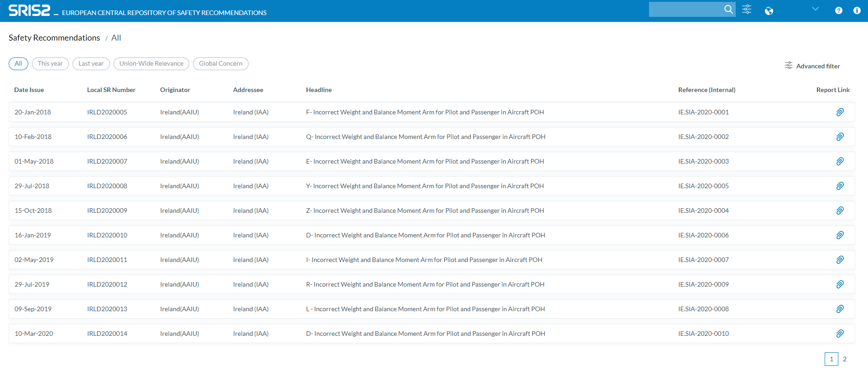
Task: Open the help question mark icon
Action: tap(838, 10)
